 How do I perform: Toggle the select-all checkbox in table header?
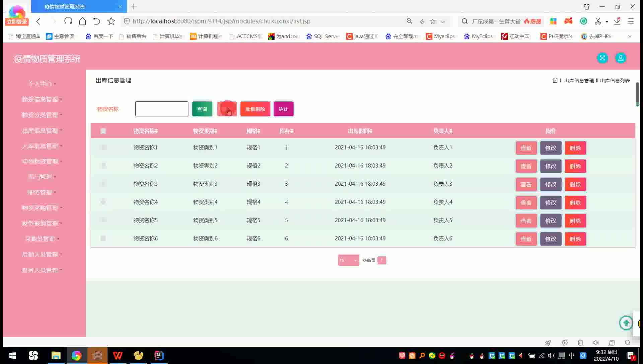point(103,131)
